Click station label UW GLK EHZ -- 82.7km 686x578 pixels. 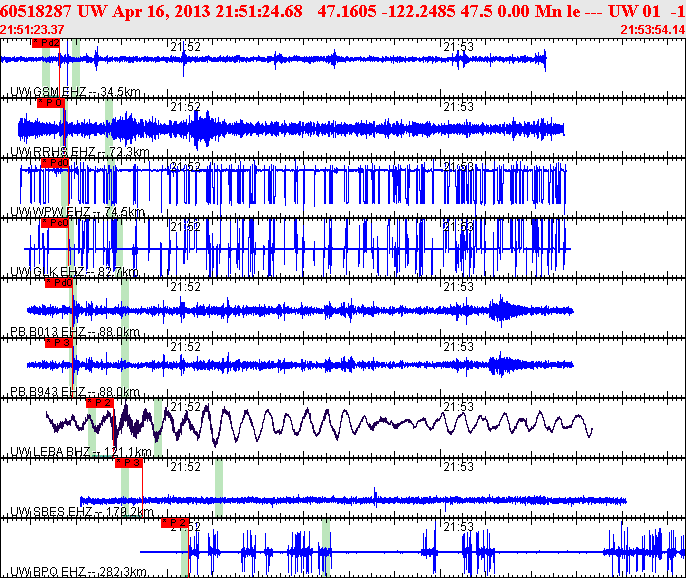(x=74, y=272)
